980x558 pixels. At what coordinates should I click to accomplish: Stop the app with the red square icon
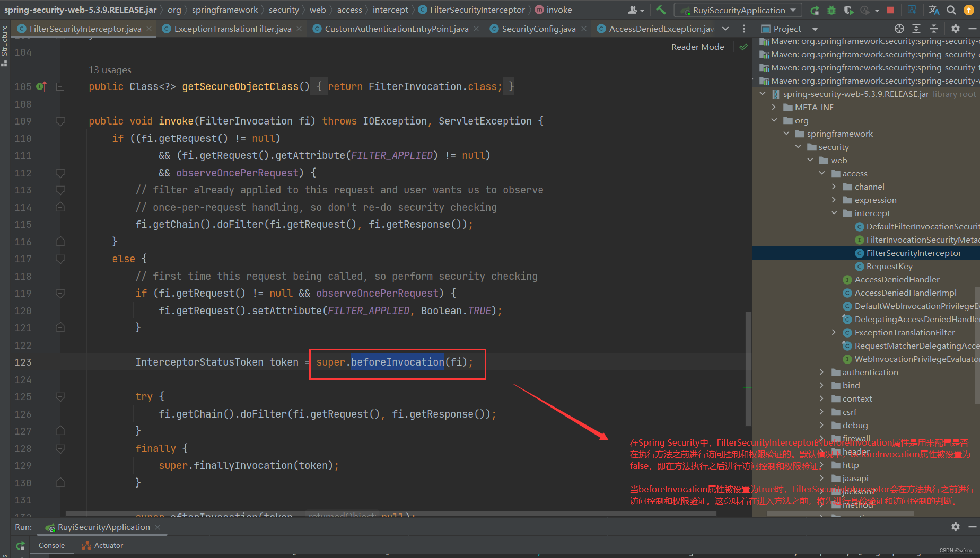890,10
